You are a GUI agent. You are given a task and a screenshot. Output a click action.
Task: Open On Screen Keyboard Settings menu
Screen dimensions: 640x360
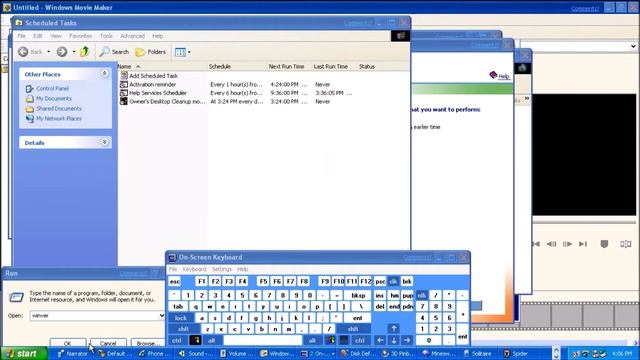(222, 269)
